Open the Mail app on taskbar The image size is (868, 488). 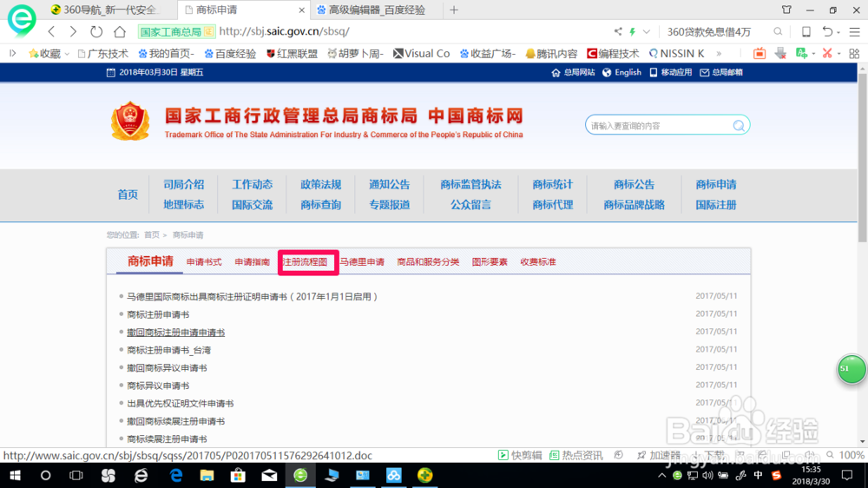click(270, 476)
